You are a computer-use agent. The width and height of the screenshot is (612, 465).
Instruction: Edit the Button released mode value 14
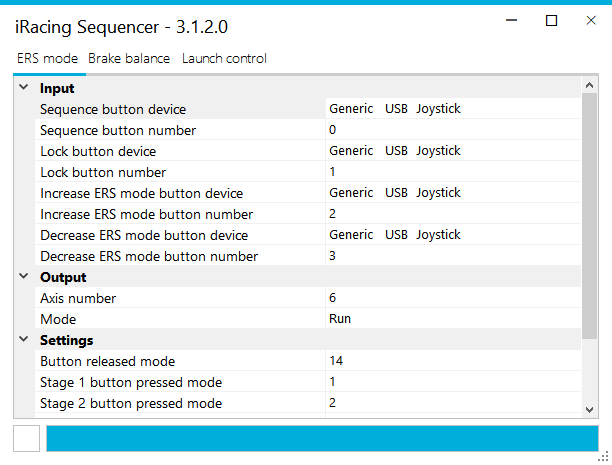coord(453,361)
